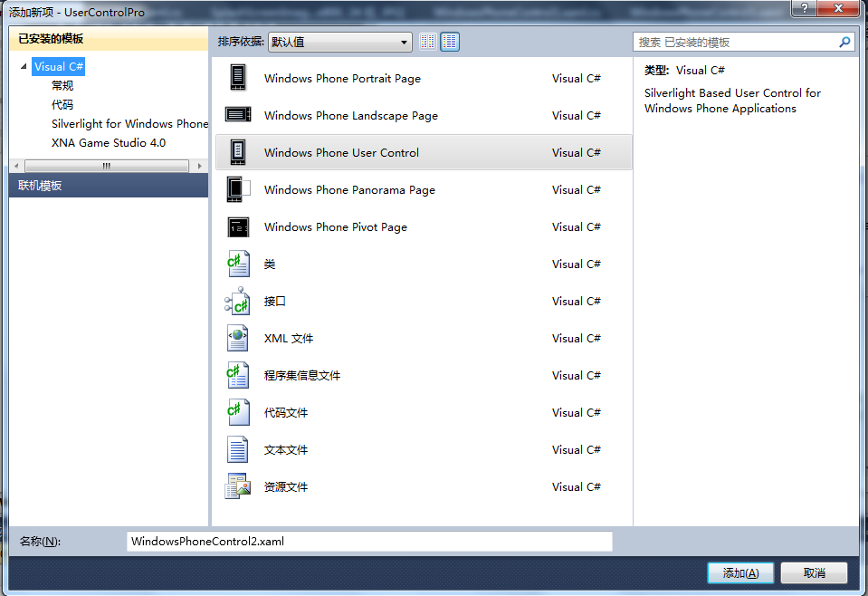This screenshot has width=868, height=596.
Task: Click the interface template icon for 接口
Action: pos(237,301)
